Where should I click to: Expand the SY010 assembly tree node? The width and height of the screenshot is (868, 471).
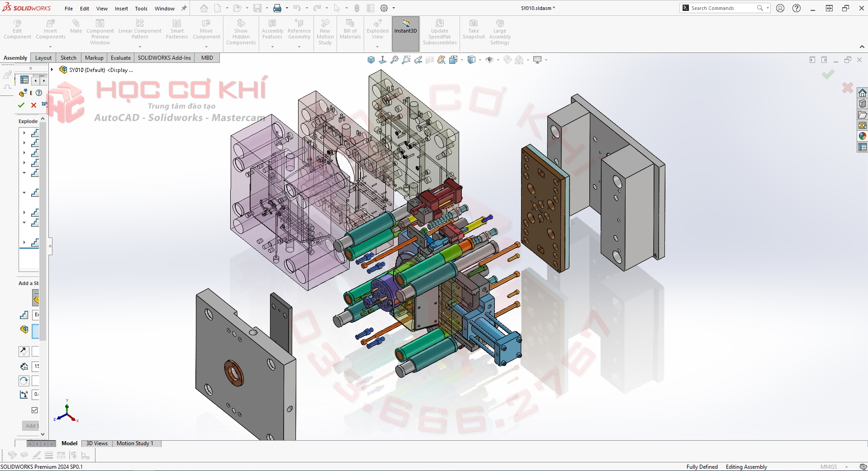coord(52,70)
